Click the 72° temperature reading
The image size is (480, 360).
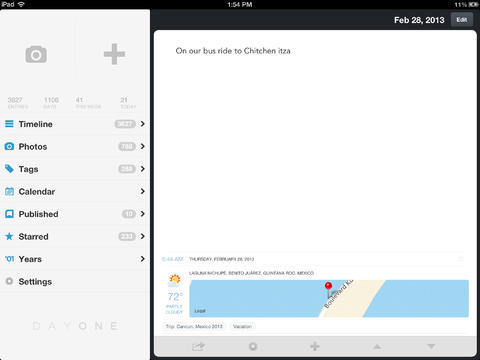pyautogui.click(x=175, y=296)
